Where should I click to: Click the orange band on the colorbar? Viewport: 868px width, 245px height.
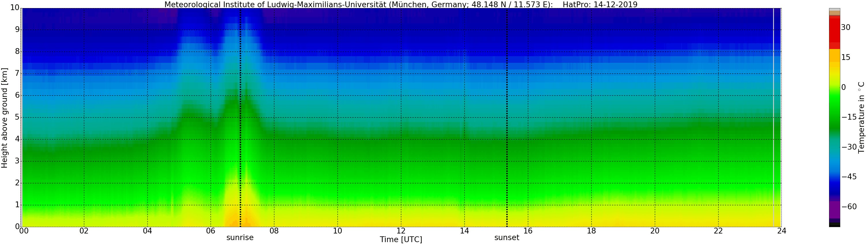click(834, 56)
